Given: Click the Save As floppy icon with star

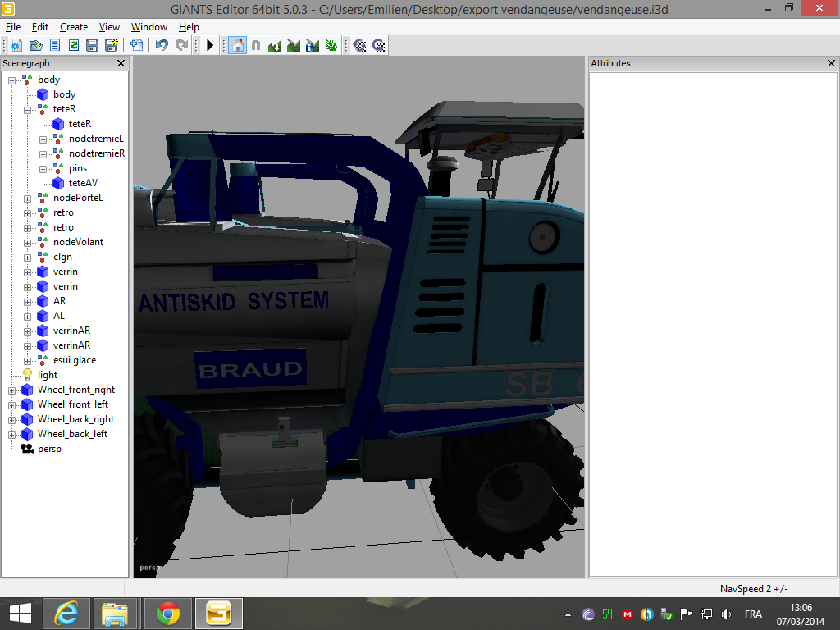Looking at the screenshot, I should pos(112,46).
